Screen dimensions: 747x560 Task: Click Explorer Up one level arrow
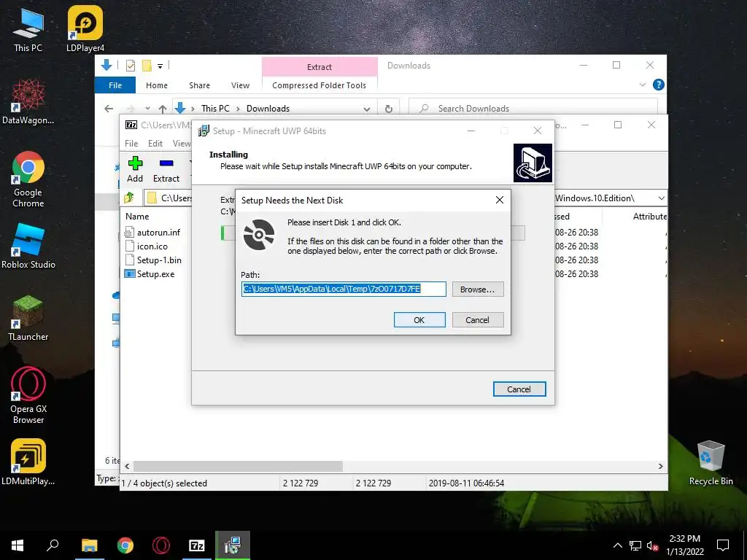click(x=163, y=109)
